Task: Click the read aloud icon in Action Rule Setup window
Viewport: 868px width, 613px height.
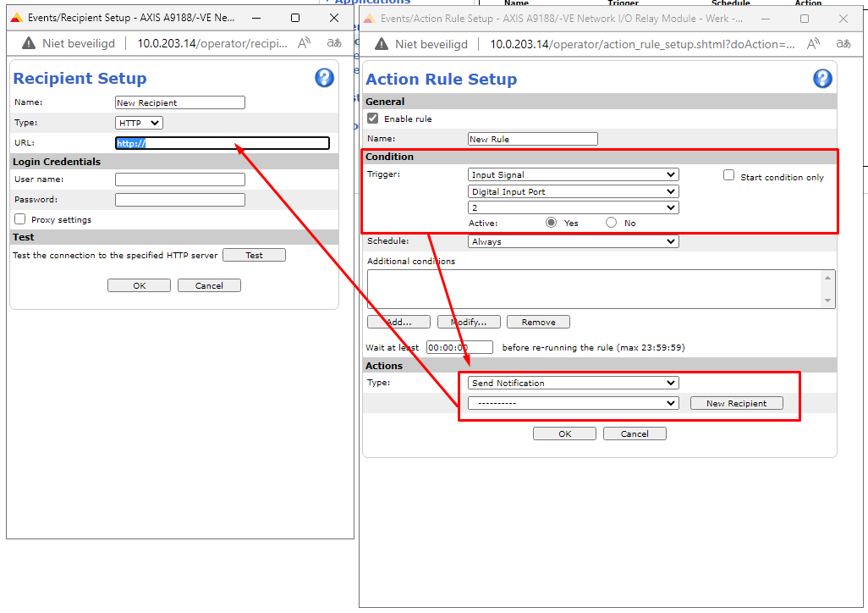Action: 813,44
